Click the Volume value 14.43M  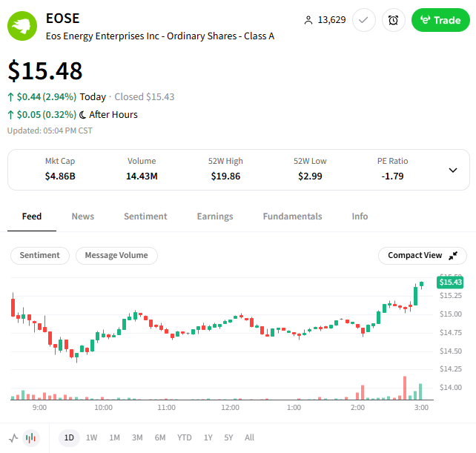point(142,176)
